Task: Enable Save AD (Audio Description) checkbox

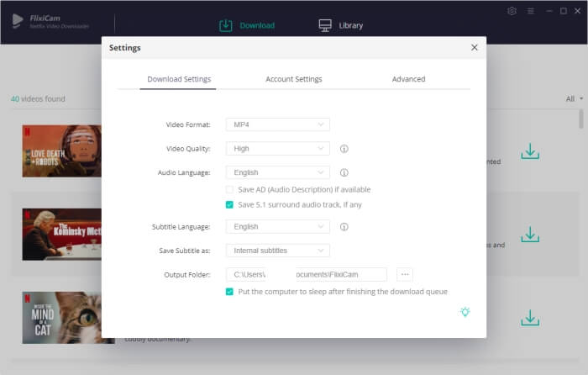Action: point(230,190)
